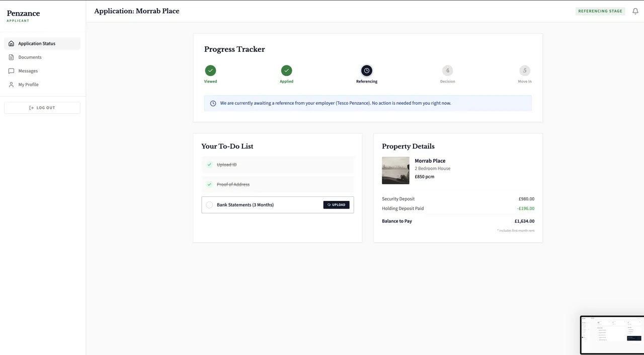Click the info clock icon in reference notice
The width and height of the screenshot is (644, 355).
[213, 103]
